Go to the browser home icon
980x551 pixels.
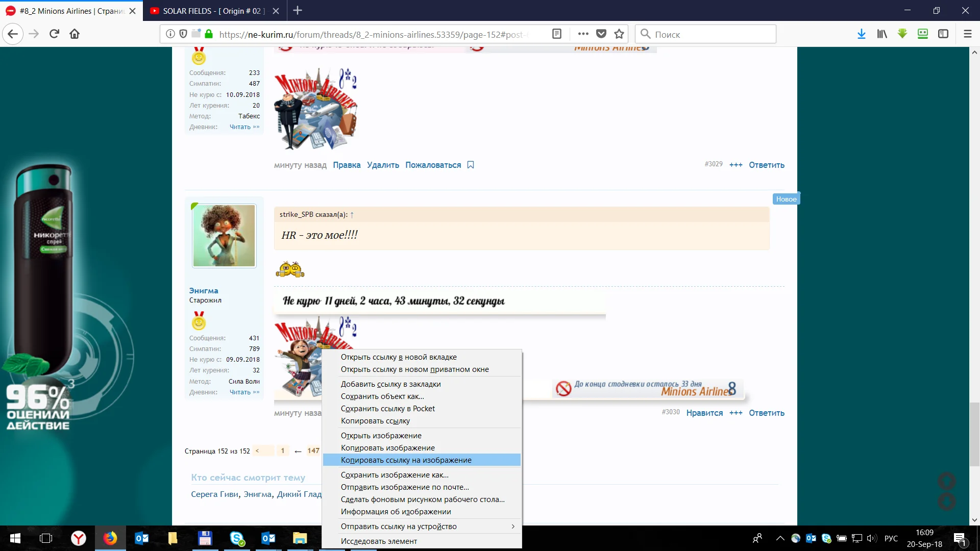tap(75, 34)
